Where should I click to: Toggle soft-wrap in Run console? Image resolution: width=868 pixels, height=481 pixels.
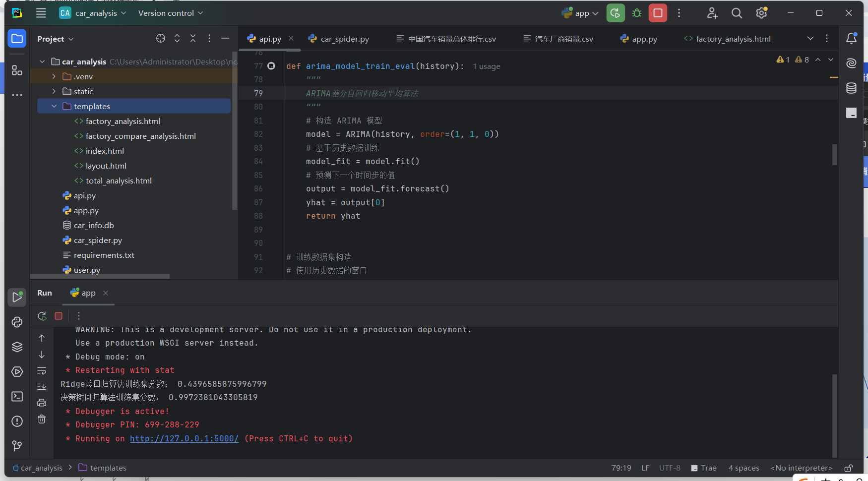pyautogui.click(x=42, y=371)
